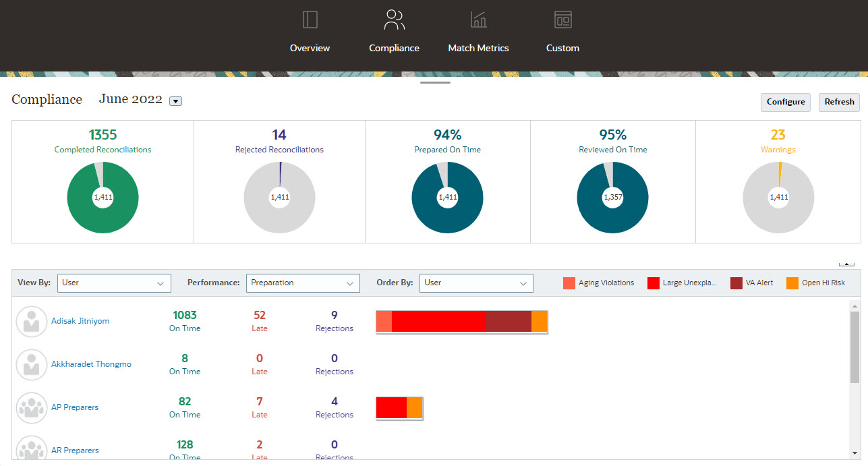Open the Custom dashboard icon
The image size is (868, 466).
click(562, 20)
